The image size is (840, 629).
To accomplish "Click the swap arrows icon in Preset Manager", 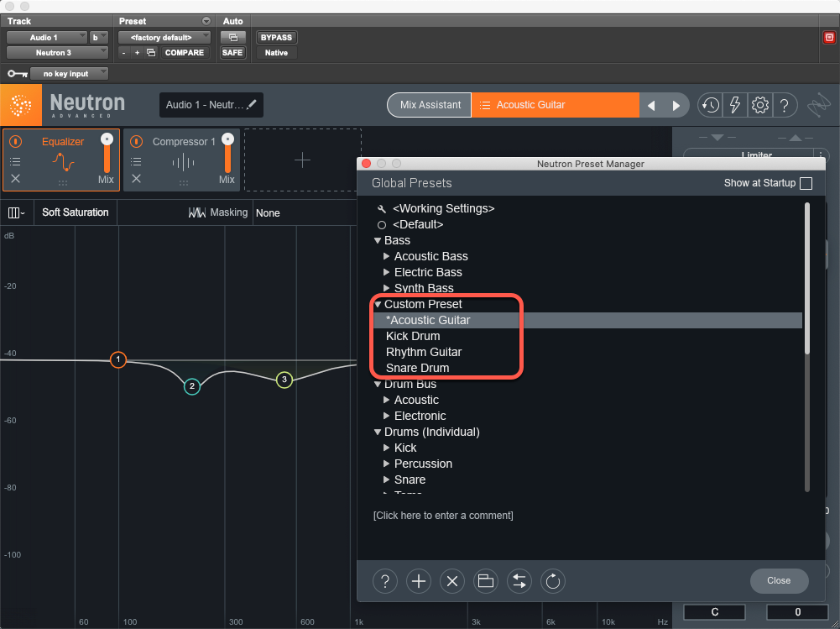I will (519, 581).
